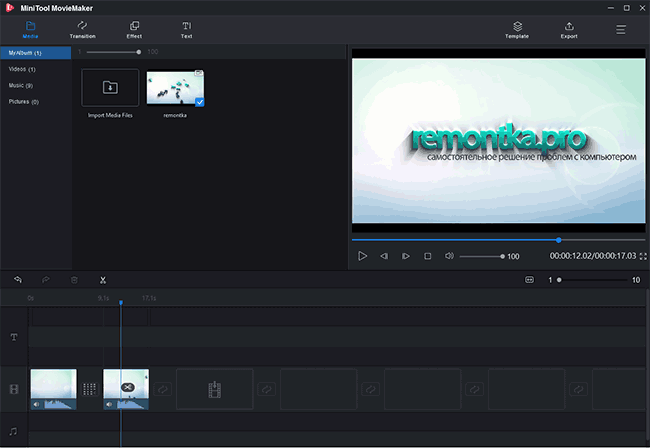Screen dimensions: 650x448
Task: Click the Redo arrow
Action: tap(46, 280)
